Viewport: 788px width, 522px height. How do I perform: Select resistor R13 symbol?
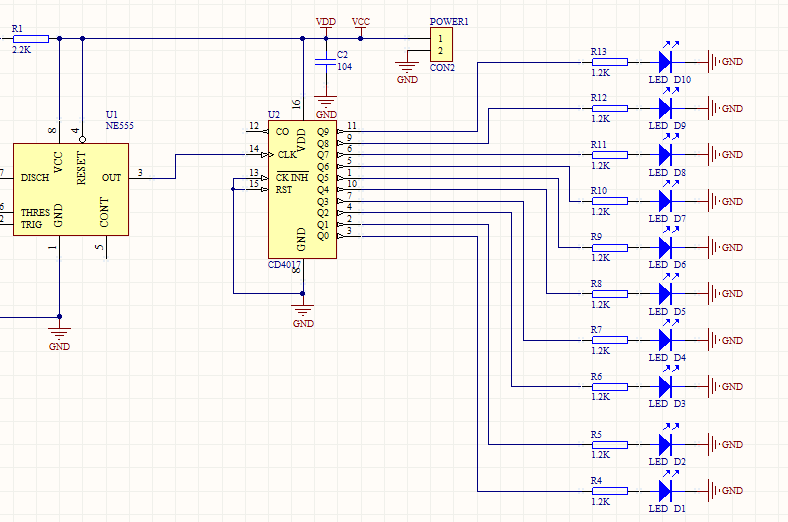[x=610, y=62]
